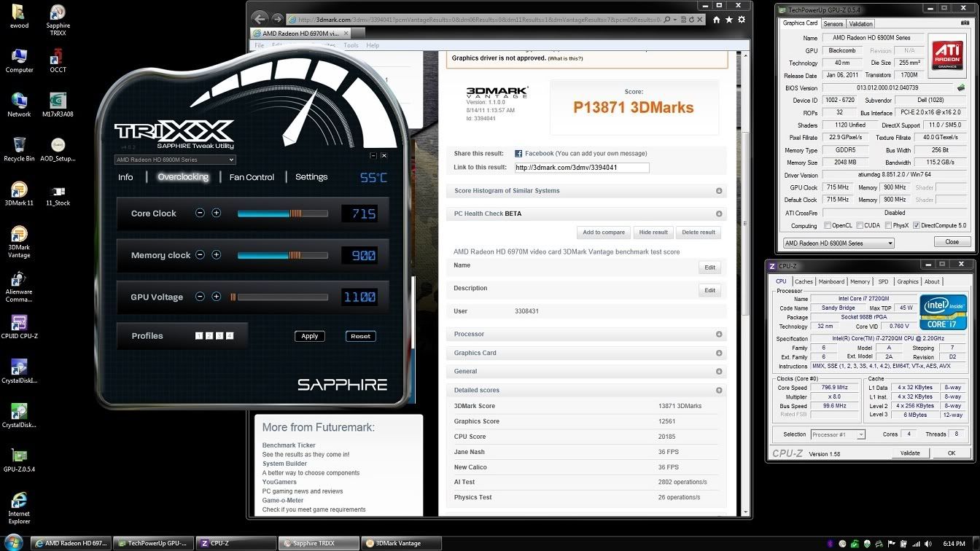Click CPU-Z Validate button

(x=910, y=453)
